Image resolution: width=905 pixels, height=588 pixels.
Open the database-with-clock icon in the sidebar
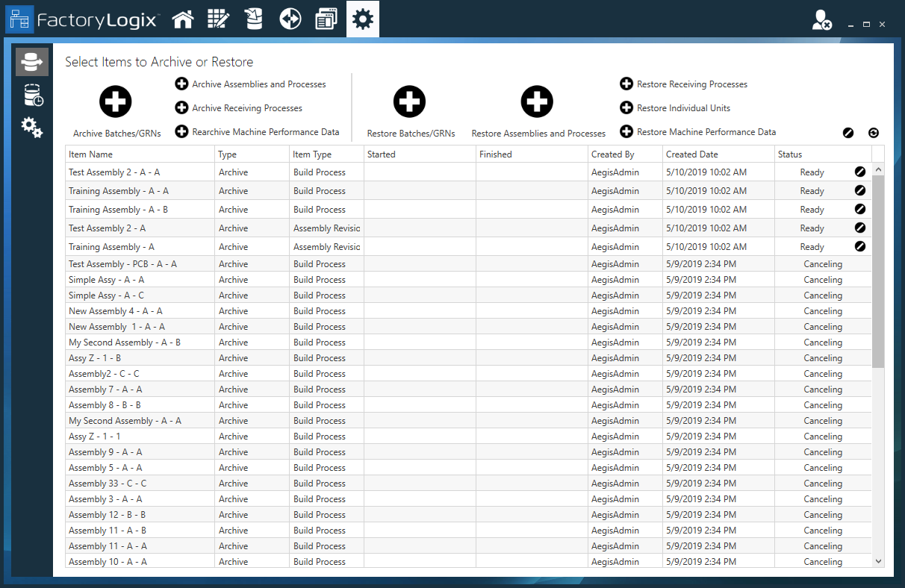[x=31, y=96]
